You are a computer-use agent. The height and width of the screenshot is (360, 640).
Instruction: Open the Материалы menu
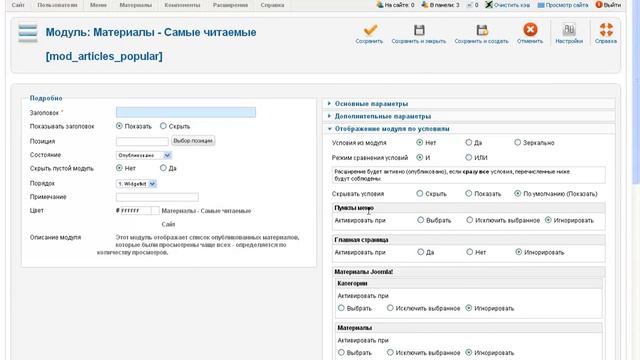(x=136, y=5)
